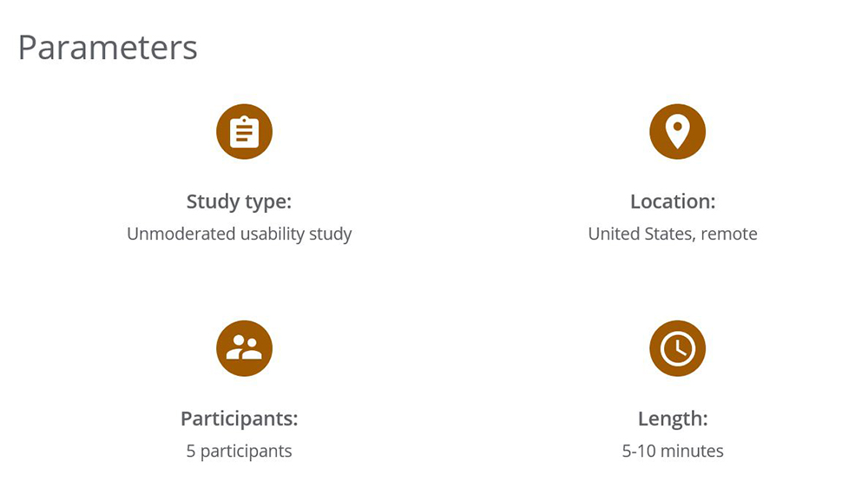Select the 5 participants text
Viewport: 868px width, 495px height.
[240, 452]
